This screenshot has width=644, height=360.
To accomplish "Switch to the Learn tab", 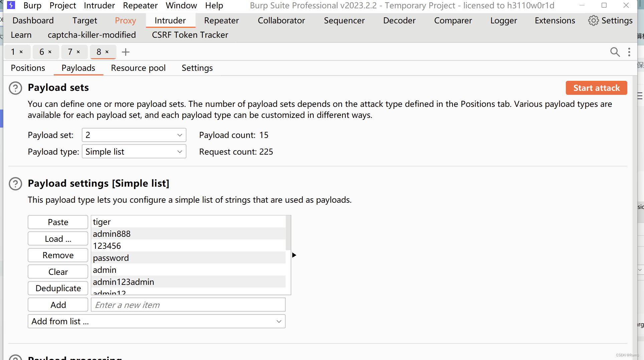I will click(x=21, y=35).
